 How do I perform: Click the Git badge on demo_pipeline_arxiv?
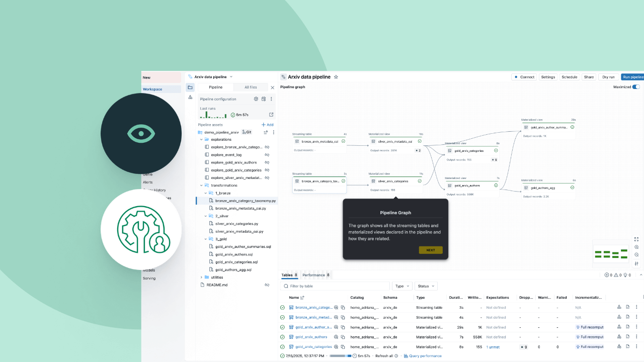(x=247, y=132)
